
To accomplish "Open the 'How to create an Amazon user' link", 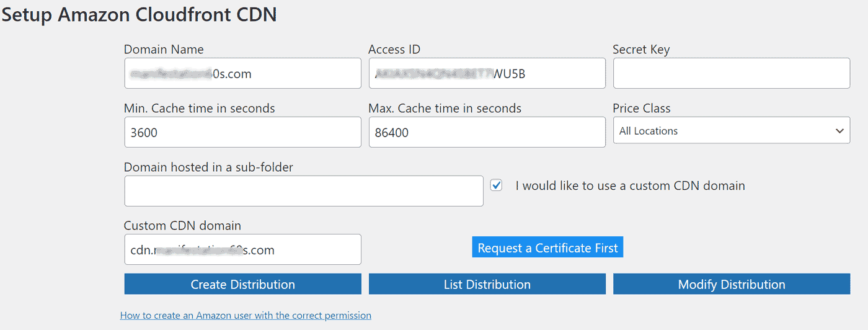I will tap(246, 315).
